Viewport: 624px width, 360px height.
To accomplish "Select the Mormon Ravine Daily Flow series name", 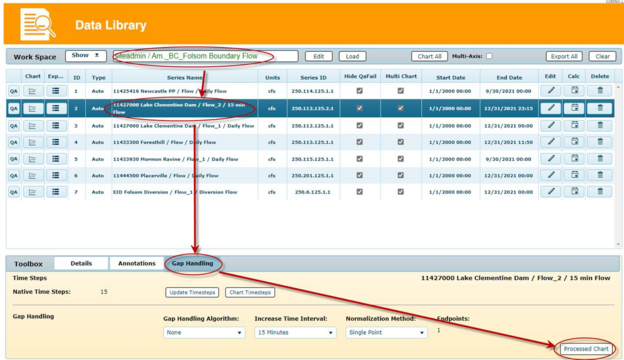I will [x=176, y=159].
